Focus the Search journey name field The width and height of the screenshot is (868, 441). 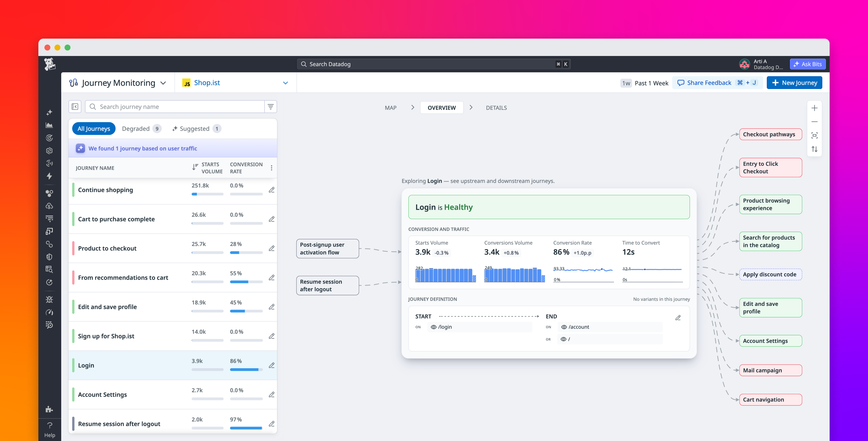[175, 106]
